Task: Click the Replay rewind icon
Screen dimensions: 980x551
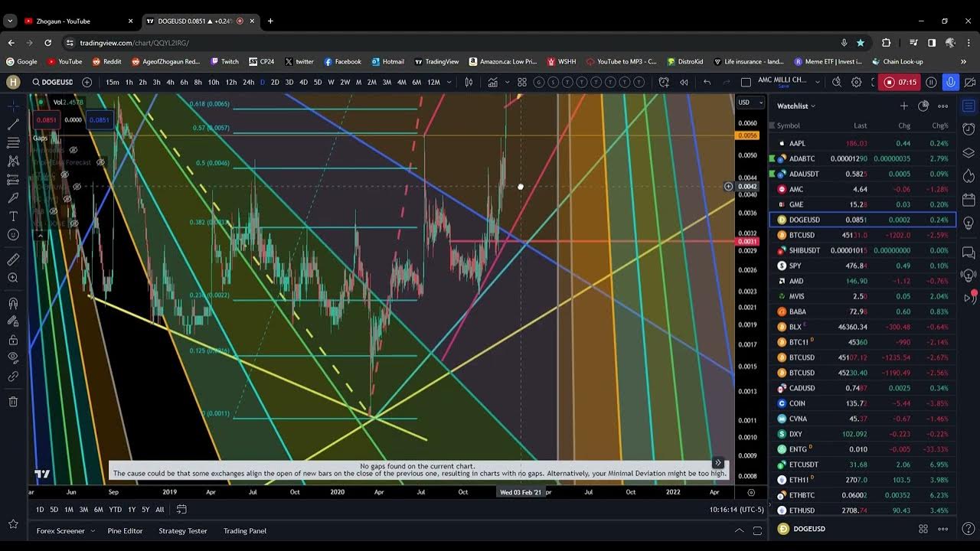Action: point(684,82)
